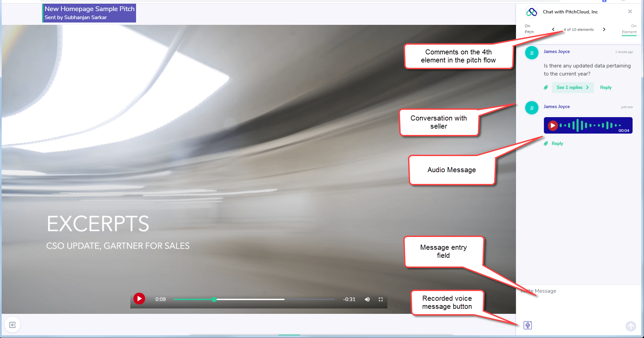Click the exit pitch icon bottom-left
Image resolution: width=644 pixels, height=338 pixels.
click(x=12, y=325)
